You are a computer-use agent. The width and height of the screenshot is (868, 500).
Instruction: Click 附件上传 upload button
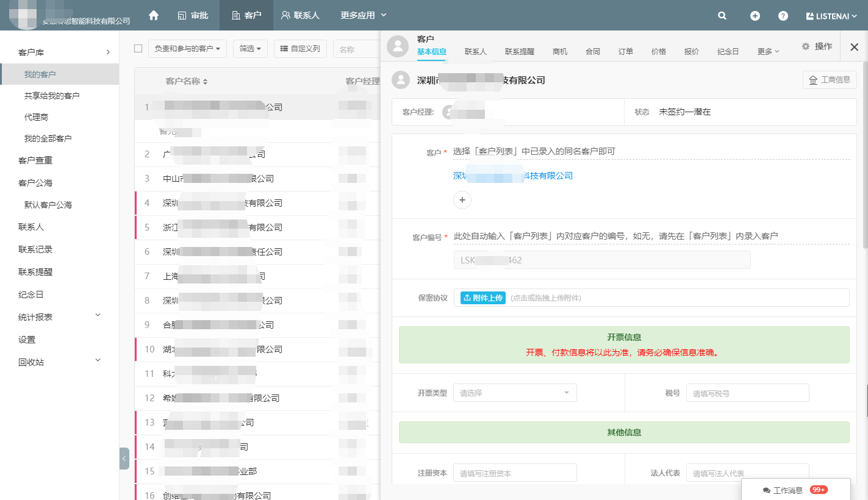coord(483,298)
